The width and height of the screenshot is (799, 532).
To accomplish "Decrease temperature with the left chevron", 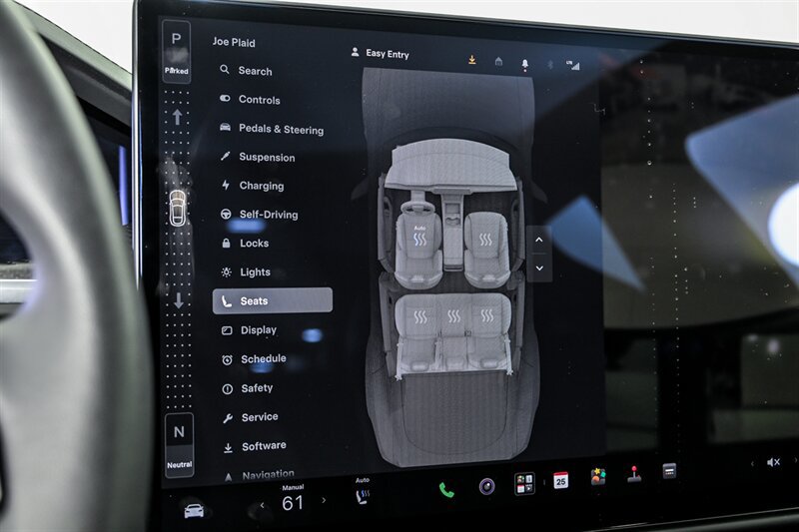I will (262, 505).
